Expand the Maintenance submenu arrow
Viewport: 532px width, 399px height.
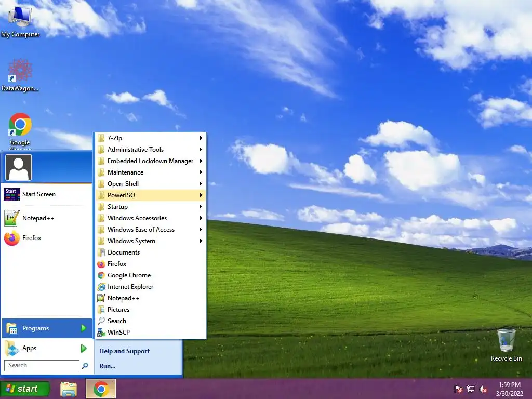click(201, 172)
